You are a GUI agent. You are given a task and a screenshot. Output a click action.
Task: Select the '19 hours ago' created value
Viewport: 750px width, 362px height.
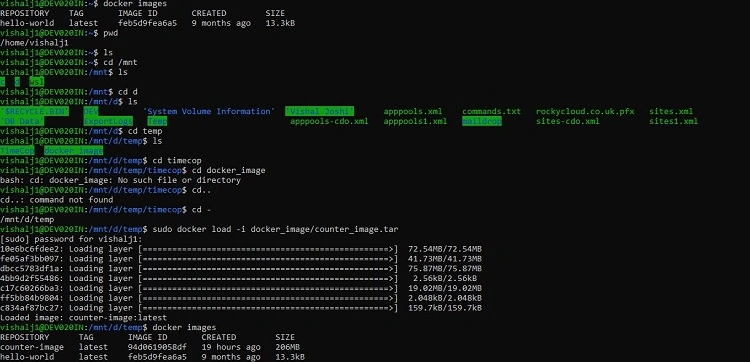point(231,347)
